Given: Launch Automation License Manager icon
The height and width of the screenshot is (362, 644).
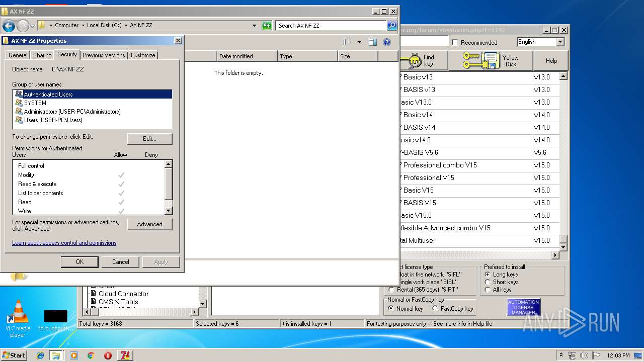Looking at the screenshot, I should tap(523, 307).
